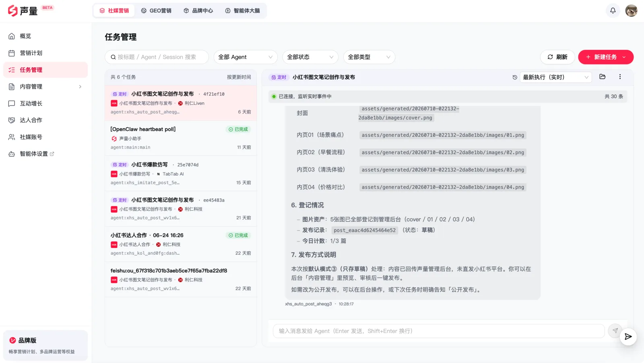Click the 刷新 button

point(557,57)
